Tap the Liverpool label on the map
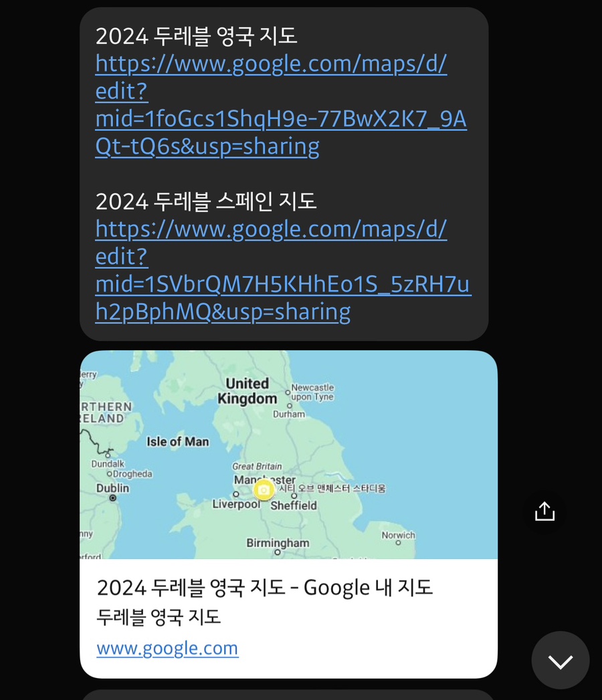Viewport: 602px width, 700px height. (x=236, y=504)
